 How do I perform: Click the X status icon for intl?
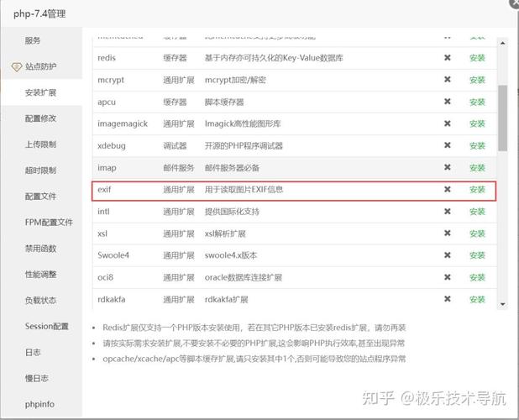[447, 211]
